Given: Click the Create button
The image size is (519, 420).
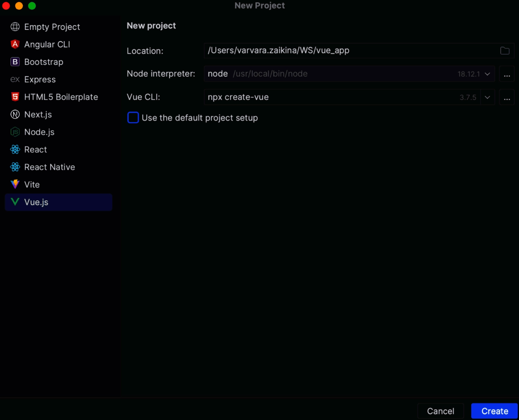Looking at the screenshot, I should [494, 411].
